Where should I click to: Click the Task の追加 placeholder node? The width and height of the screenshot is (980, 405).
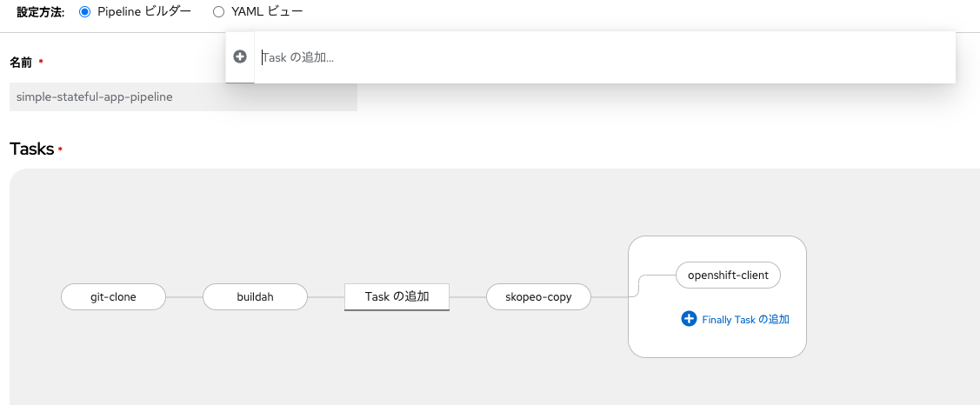tap(397, 297)
